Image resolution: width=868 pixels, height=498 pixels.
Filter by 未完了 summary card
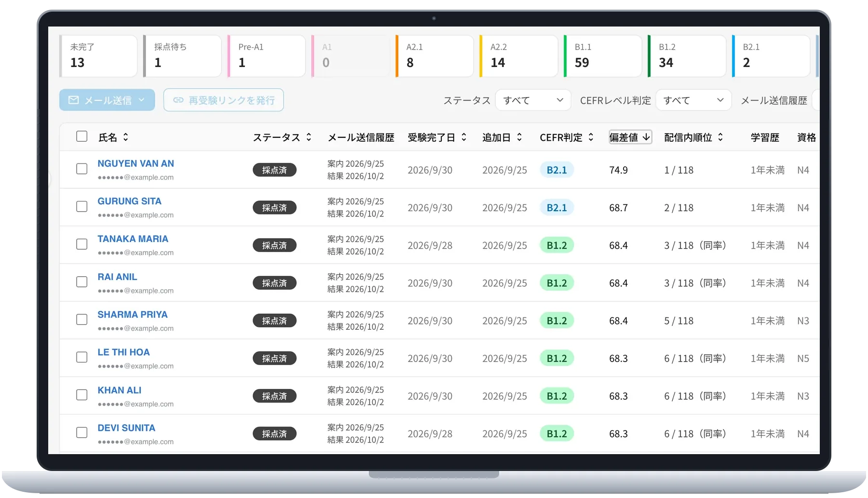[98, 56]
